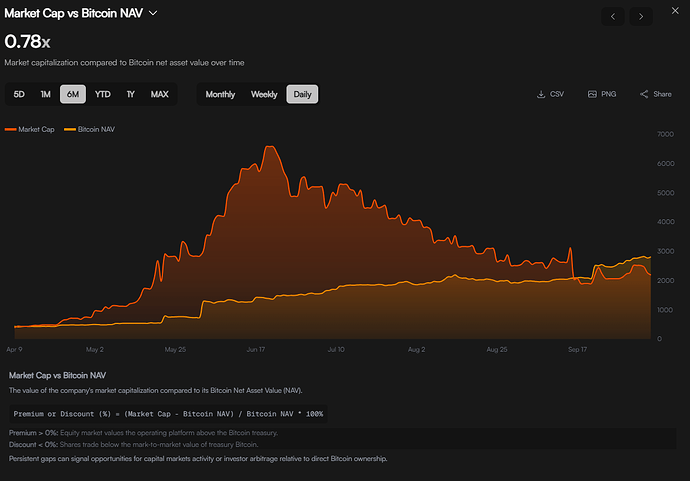Click the Market Cap peak near Jun 17

tap(268, 147)
